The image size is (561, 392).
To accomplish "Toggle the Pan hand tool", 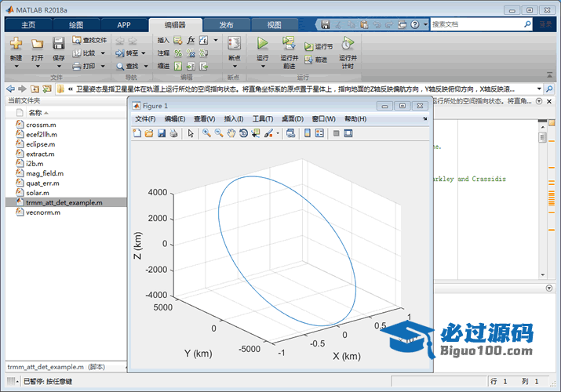I will pos(231,133).
